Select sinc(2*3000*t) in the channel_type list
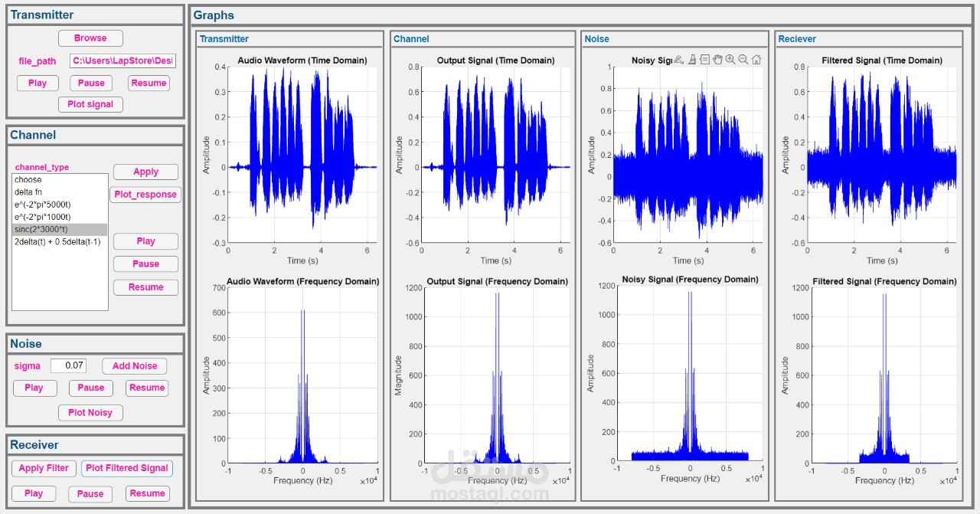This screenshot has height=514, width=980. pos(46,229)
